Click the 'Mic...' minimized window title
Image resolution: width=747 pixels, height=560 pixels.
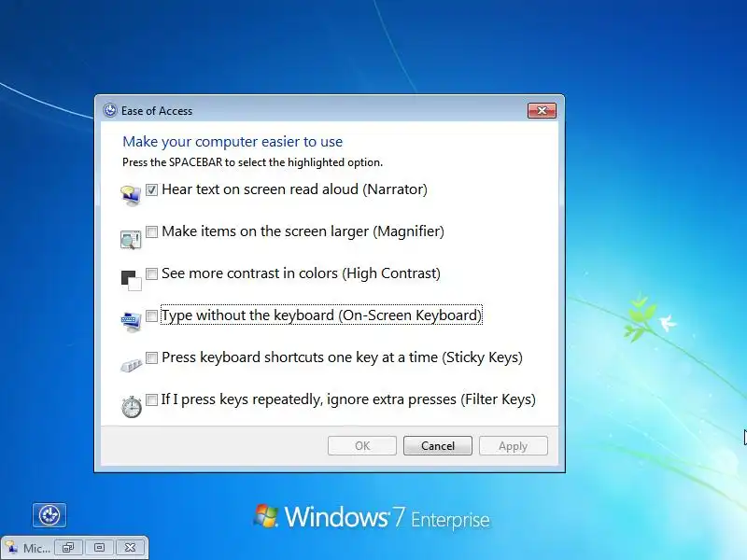[36, 548]
